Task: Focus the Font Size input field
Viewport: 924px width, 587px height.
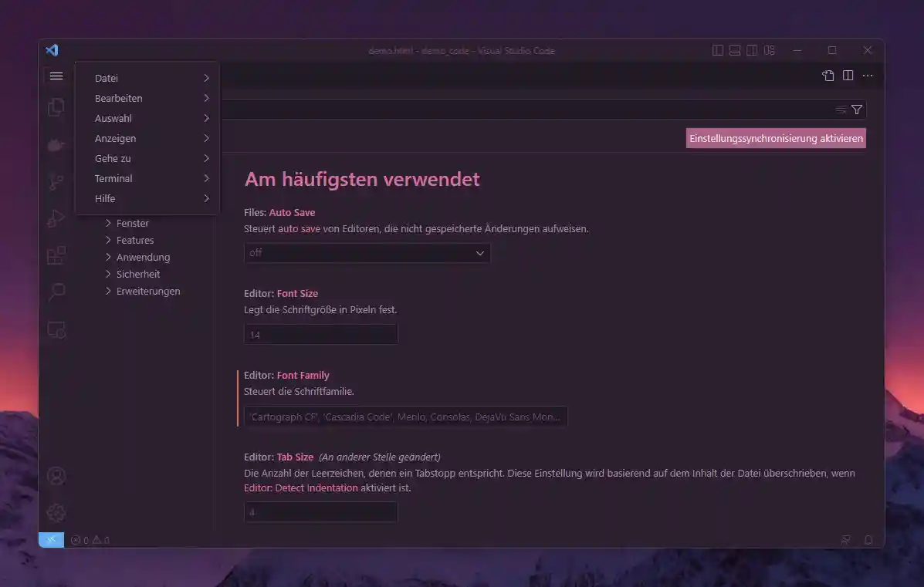Action: point(320,335)
